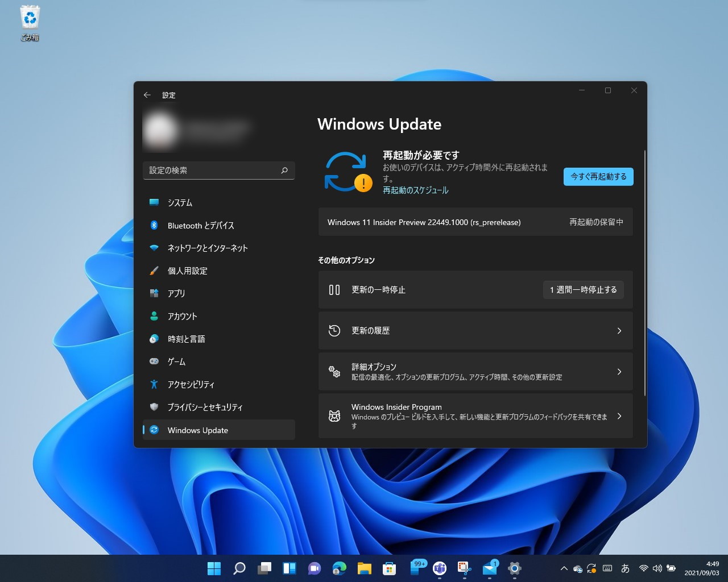Open ネットワークとインターネット settings
Viewport: 728px width, 582px height.
(x=207, y=248)
